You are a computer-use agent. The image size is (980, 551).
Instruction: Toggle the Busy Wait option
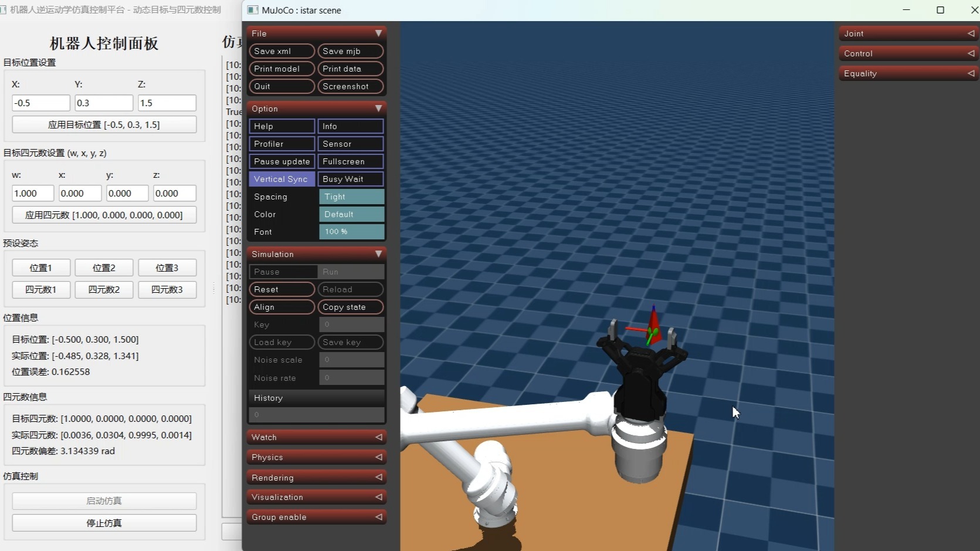click(x=351, y=179)
